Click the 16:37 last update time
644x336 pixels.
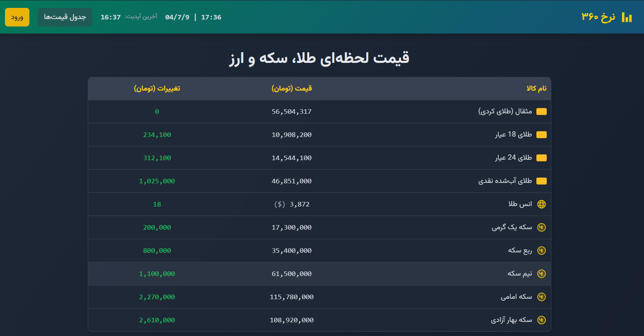pyautogui.click(x=111, y=17)
